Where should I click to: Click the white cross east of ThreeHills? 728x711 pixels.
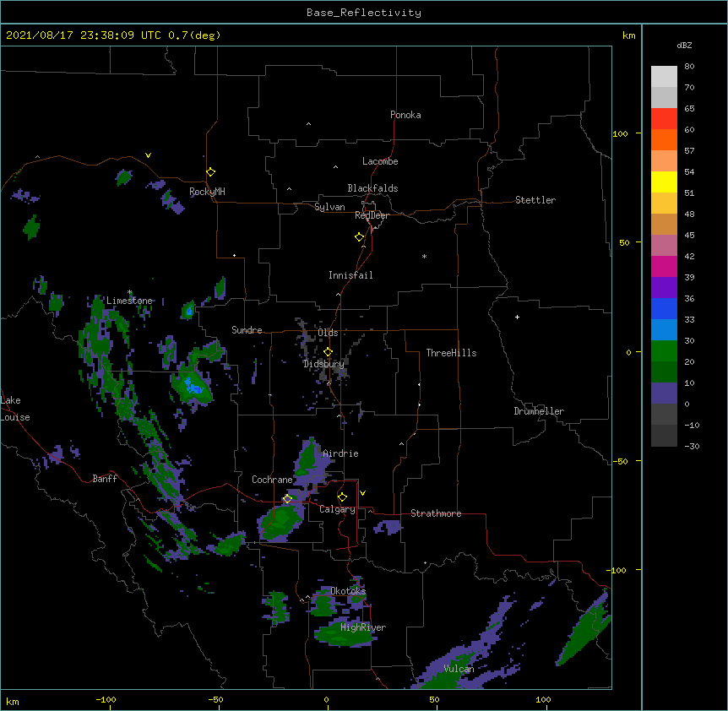click(x=517, y=317)
